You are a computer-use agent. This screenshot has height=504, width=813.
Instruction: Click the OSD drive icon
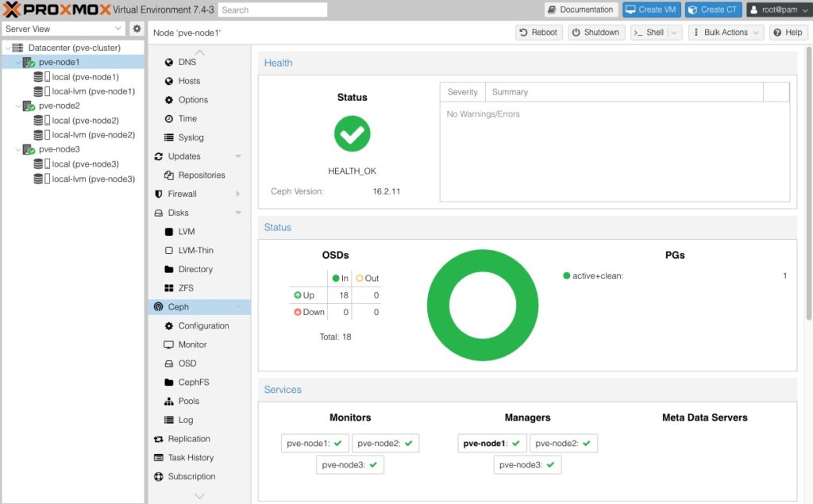[168, 364]
